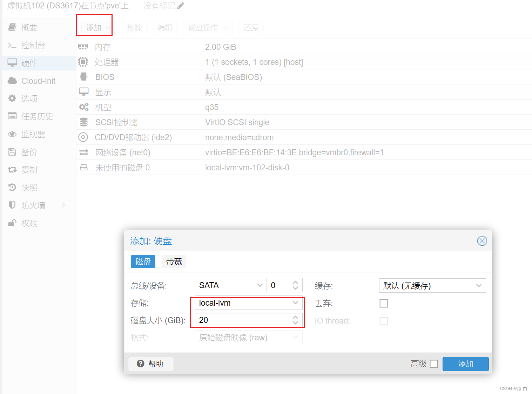The image size is (532, 394).
Task: Select the 机型 gears icon
Action: 84,107
